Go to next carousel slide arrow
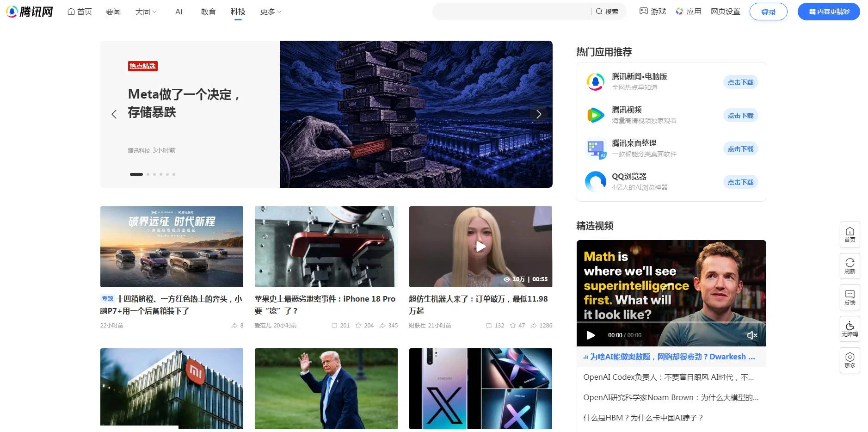Image resolution: width=868 pixels, height=432 pixels. 539,114
